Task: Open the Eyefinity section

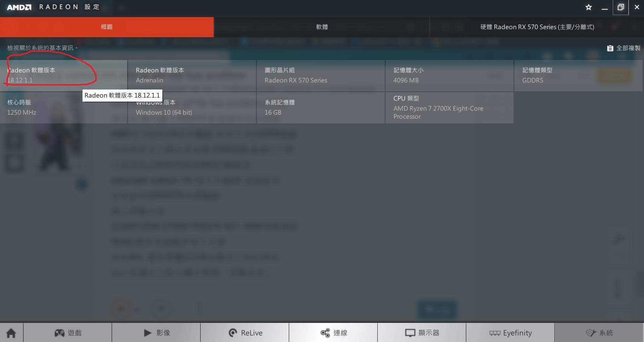Action: (511, 333)
